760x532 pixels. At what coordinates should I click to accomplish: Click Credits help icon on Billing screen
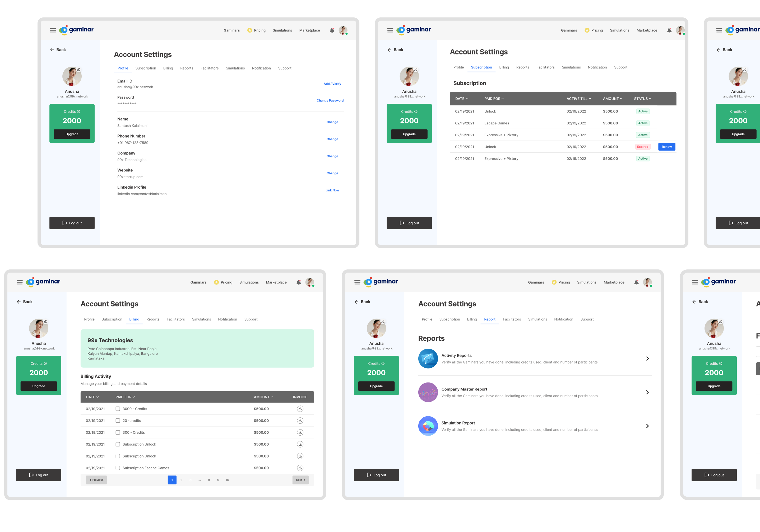tap(45, 363)
